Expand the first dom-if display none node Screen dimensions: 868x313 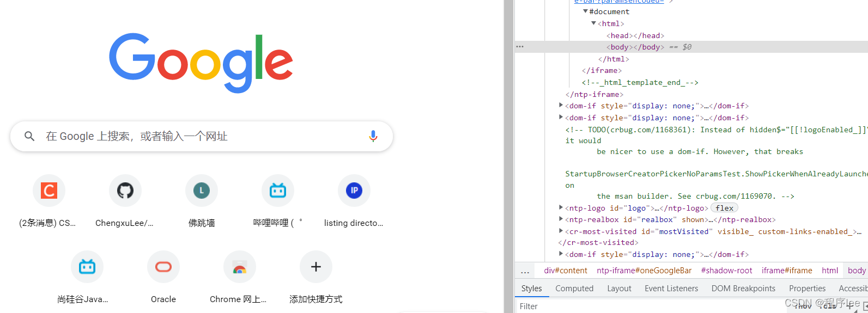click(561, 106)
